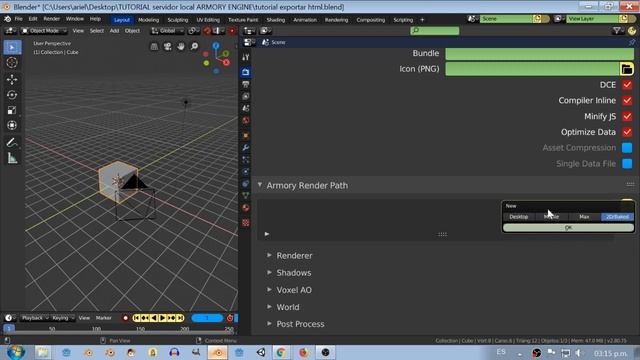Click the current frame number field
640x360 pixels.
(207, 318)
